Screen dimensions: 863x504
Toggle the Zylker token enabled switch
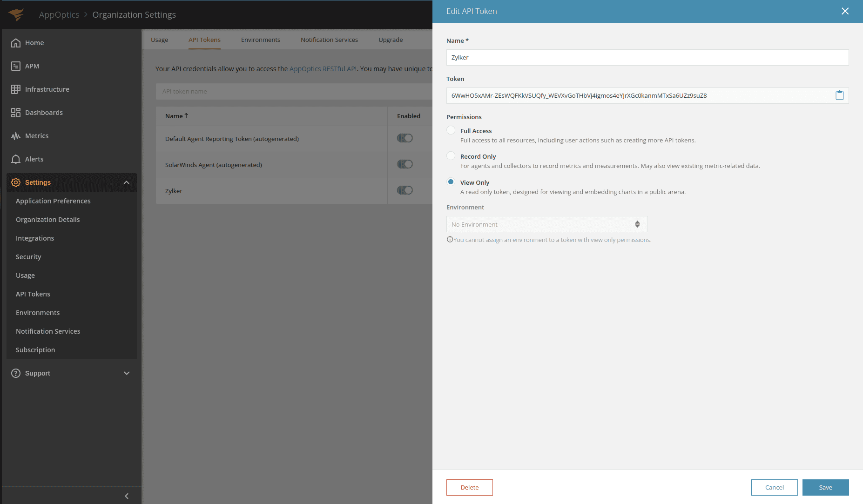pyautogui.click(x=405, y=190)
